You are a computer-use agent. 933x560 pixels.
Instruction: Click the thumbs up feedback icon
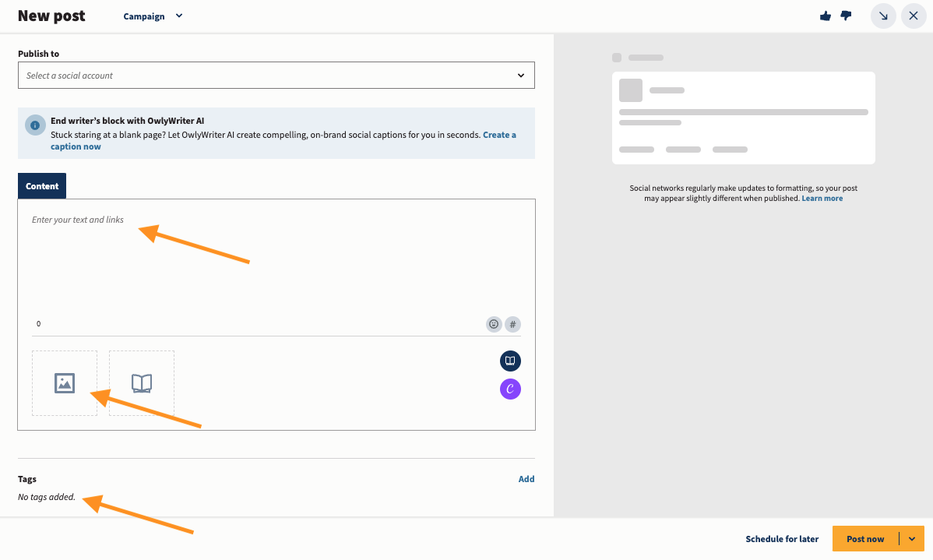tap(826, 16)
